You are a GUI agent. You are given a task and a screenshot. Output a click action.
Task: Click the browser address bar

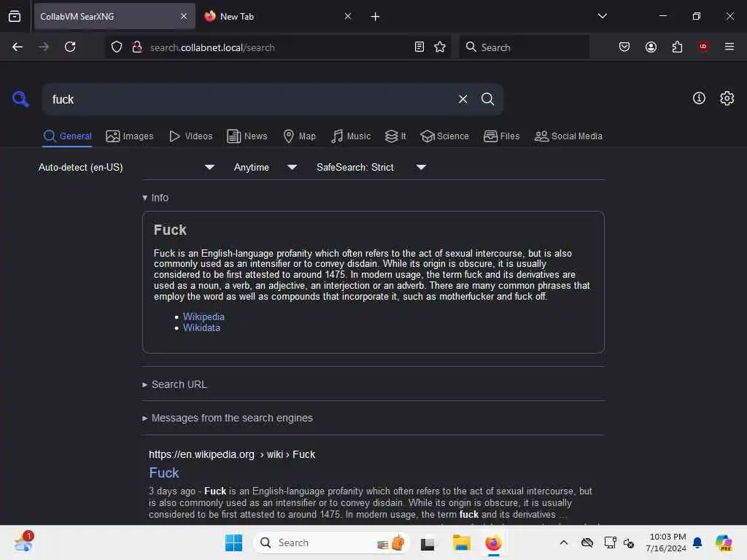[279, 47]
